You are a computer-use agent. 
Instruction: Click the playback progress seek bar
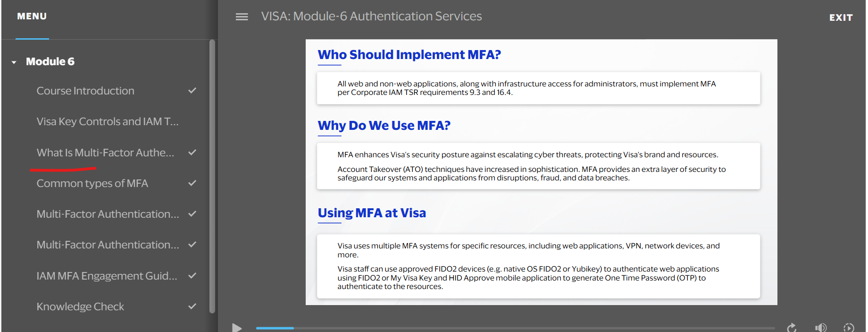[x=515, y=328]
